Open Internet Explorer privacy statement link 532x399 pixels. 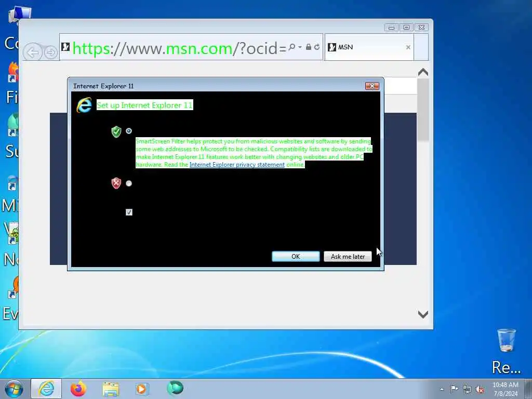237,165
